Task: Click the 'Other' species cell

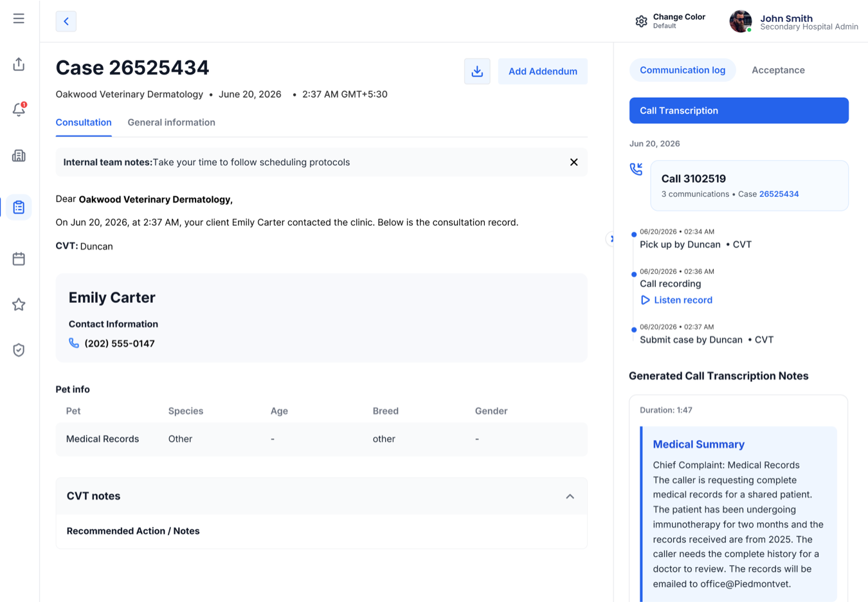Action: click(180, 439)
